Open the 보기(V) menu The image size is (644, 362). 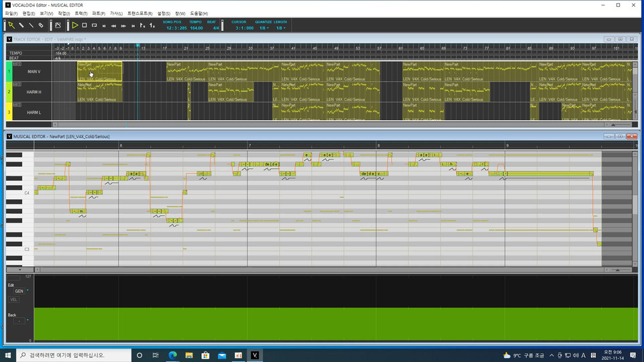coord(46,13)
